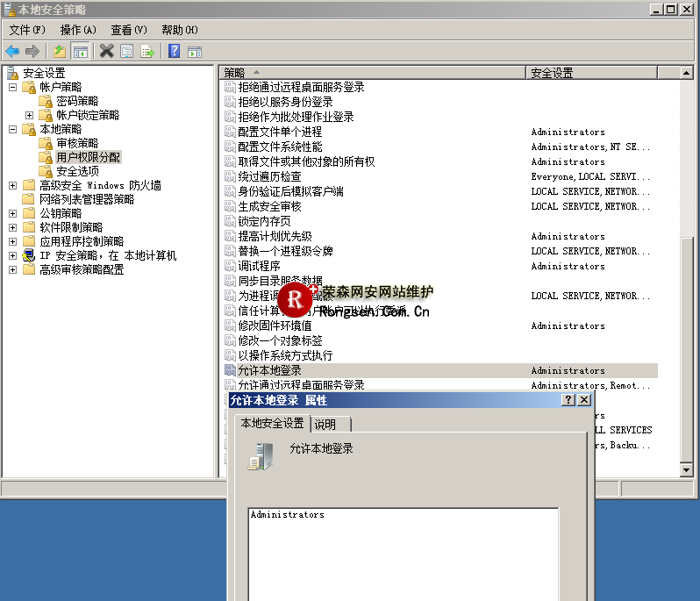Open the 文件(F) menu

click(26, 30)
